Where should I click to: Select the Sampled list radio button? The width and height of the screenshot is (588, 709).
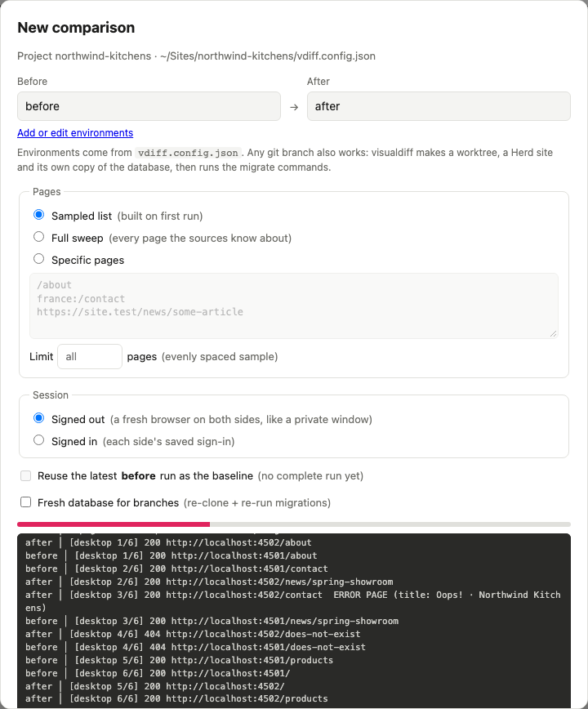[39, 215]
